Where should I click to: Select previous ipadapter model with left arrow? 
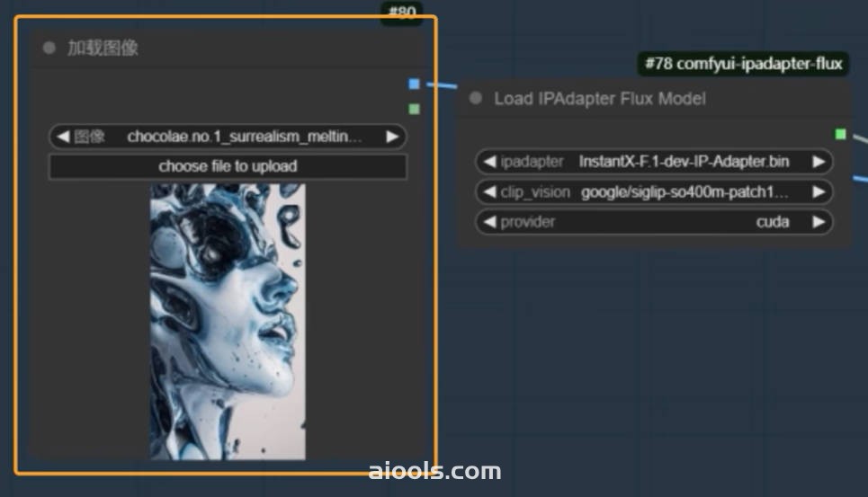pyautogui.click(x=489, y=162)
